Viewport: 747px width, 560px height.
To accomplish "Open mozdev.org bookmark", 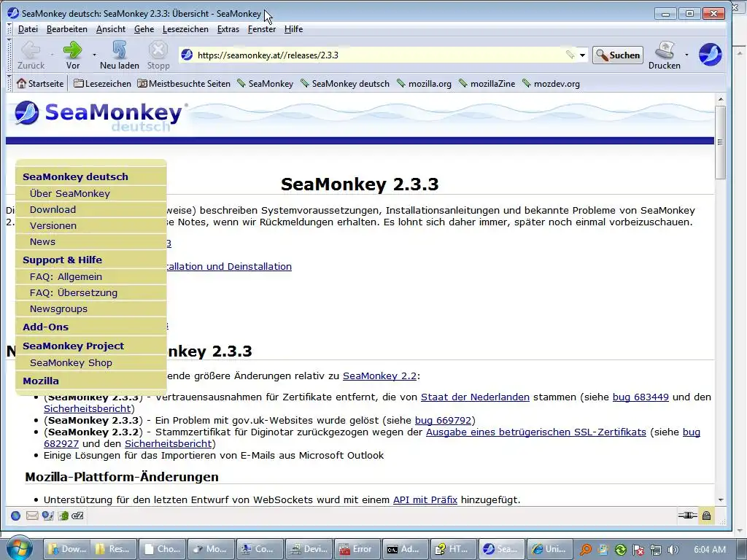I will pos(551,84).
